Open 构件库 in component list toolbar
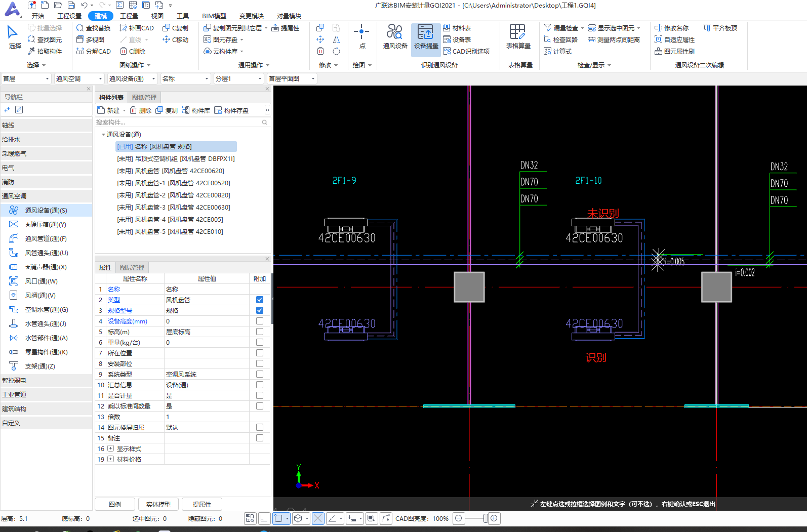This screenshot has width=807, height=532. click(x=196, y=110)
